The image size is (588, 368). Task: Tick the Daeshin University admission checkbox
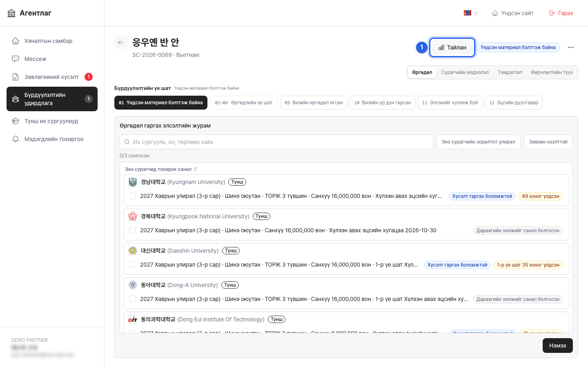point(133,265)
